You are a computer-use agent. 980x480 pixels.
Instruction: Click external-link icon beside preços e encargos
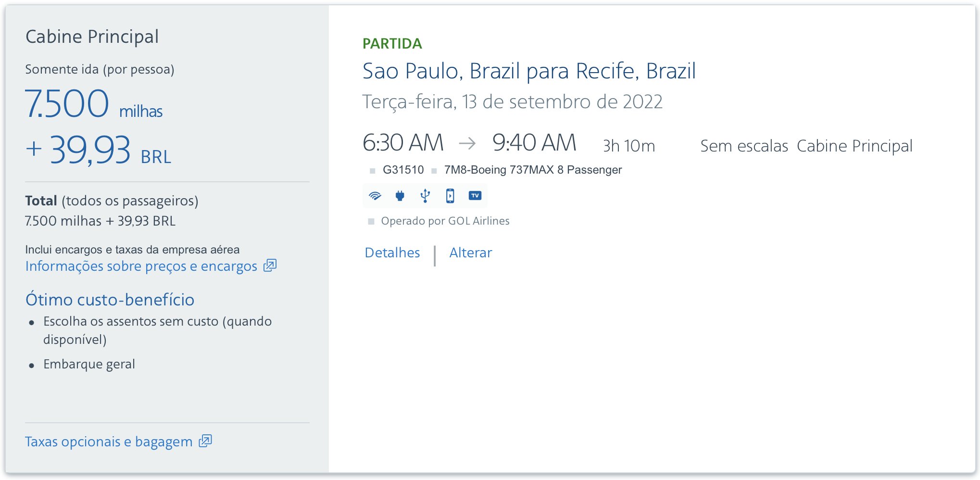pos(270,265)
